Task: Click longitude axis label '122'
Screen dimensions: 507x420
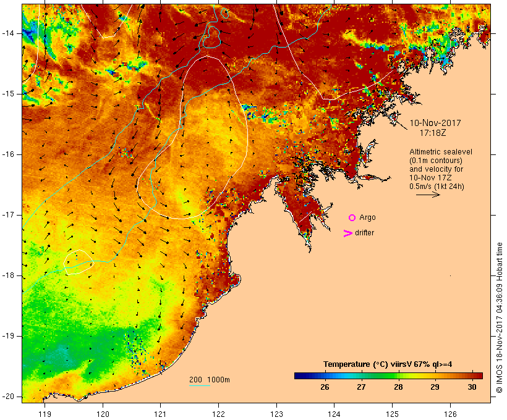Action: [218, 414]
